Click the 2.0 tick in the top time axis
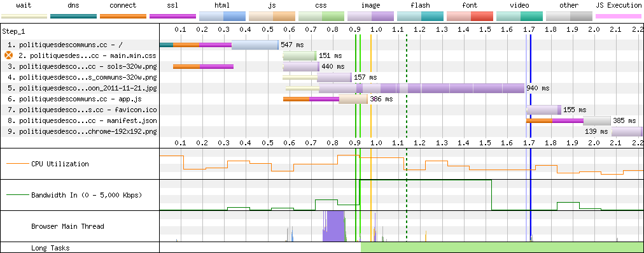644x253 pixels. 594,29
